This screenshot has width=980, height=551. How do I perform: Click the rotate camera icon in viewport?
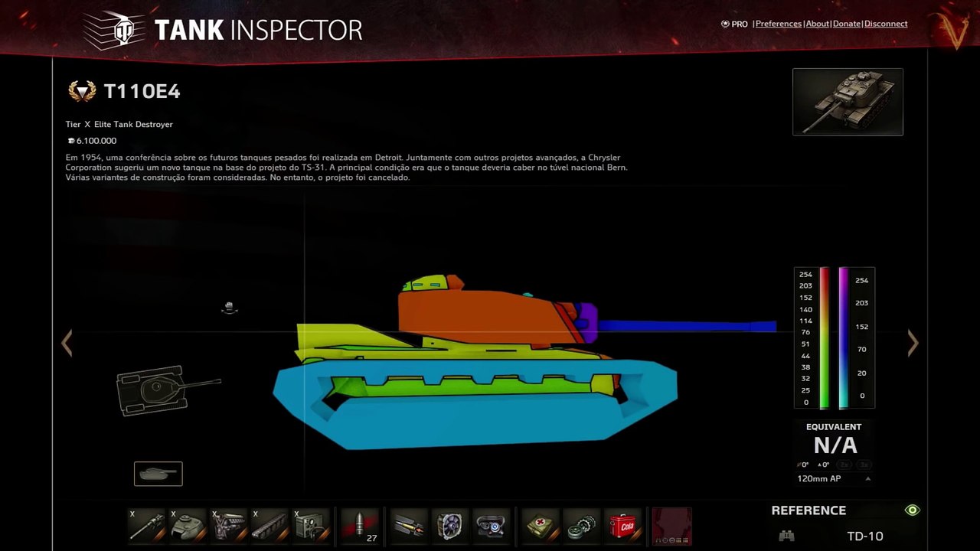(x=229, y=308)
